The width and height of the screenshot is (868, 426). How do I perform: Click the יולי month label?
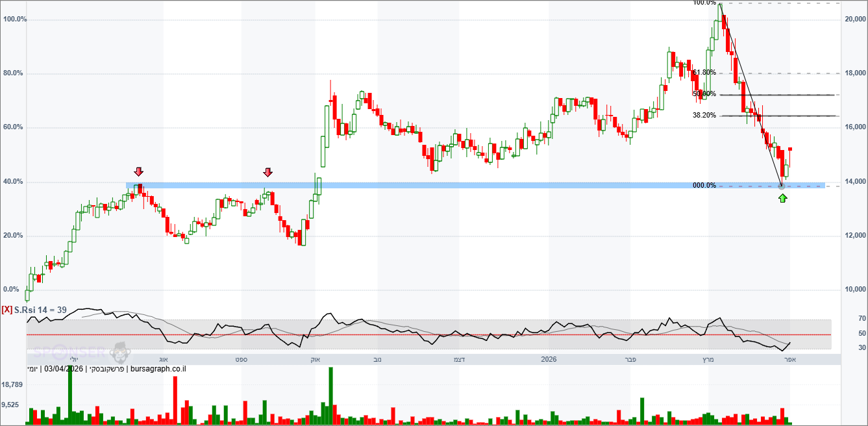73,359
